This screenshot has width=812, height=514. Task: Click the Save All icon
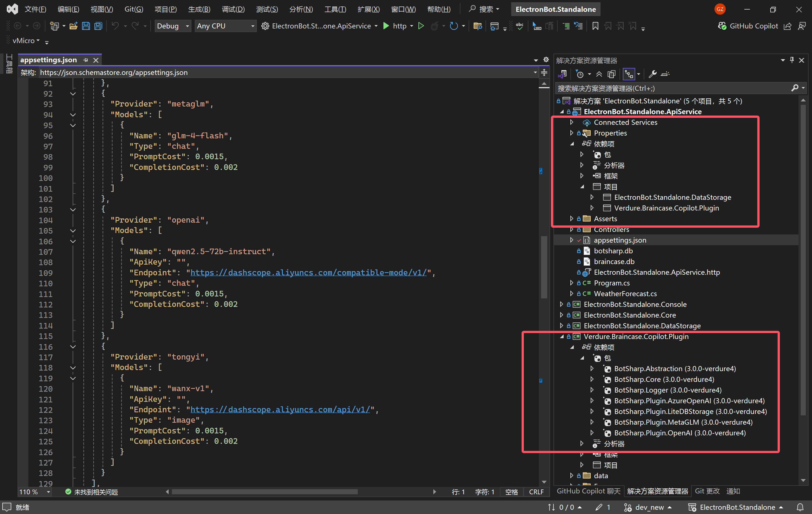[x=98, y=26]
